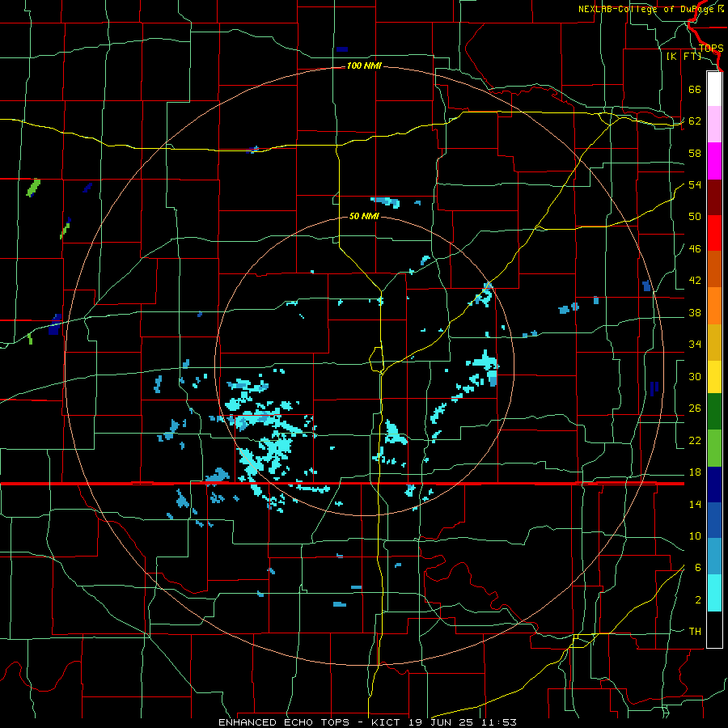The image size is (728, 728).
Task: Click the 100 NMI range ring label
Action: click(364, 66)
